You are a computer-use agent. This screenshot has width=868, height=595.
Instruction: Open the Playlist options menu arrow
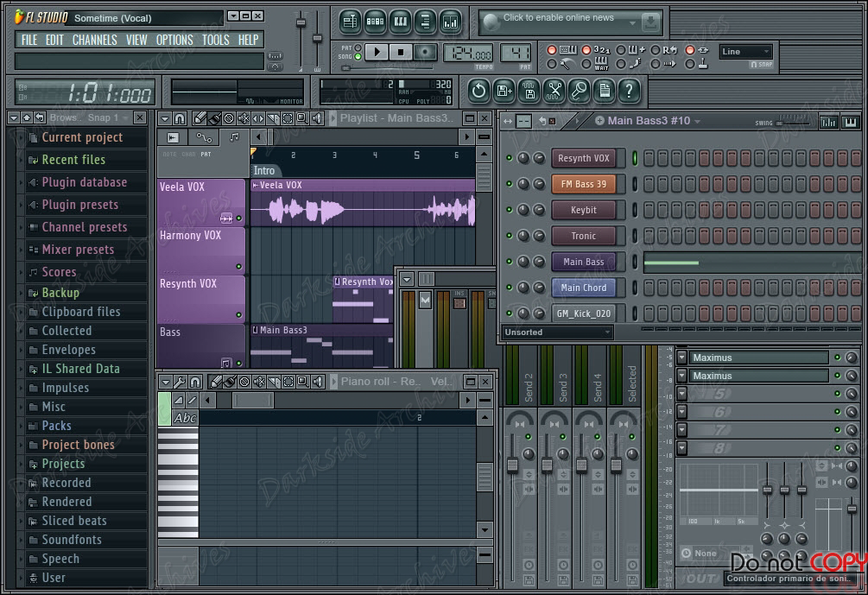pos(165,118)
